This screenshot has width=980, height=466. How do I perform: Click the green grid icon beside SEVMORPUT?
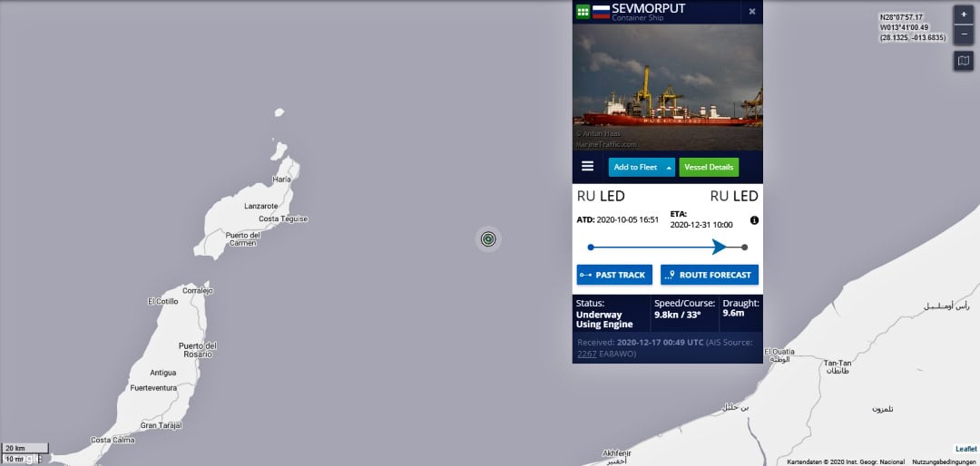click(x=583, y=11)
